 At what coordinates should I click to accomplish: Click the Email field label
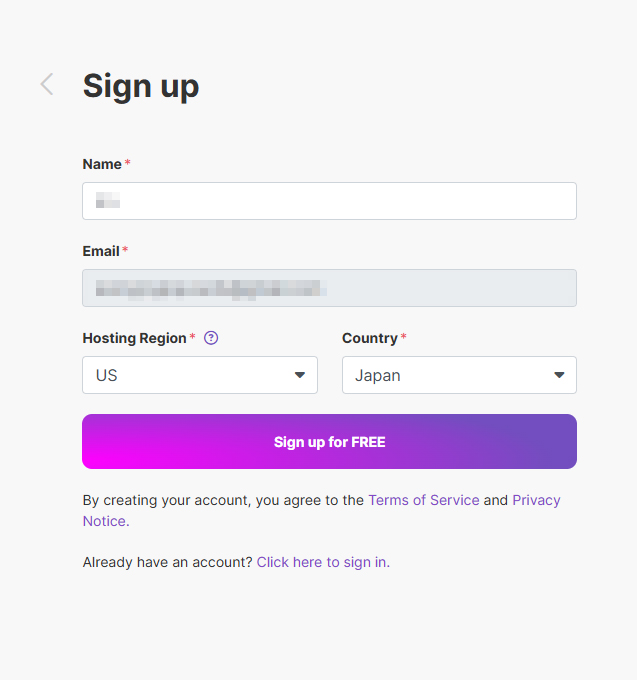pyautogui.click(x=101, y=251)
